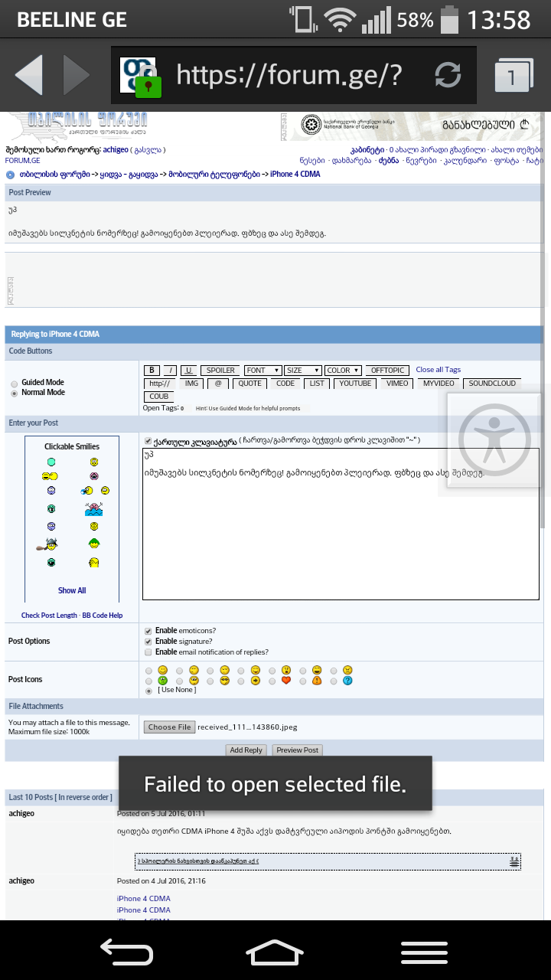
Task: Apply bold with B button
Action: [152, 371]
